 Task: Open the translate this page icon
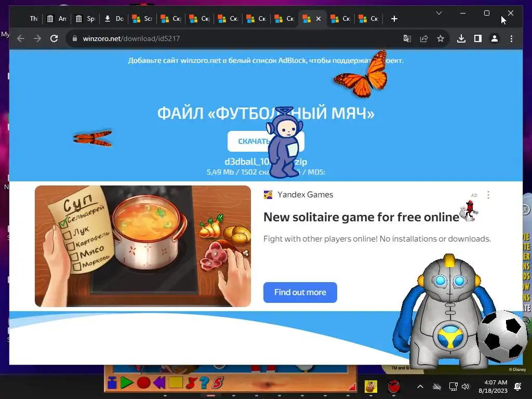click(x=407, y=38)
